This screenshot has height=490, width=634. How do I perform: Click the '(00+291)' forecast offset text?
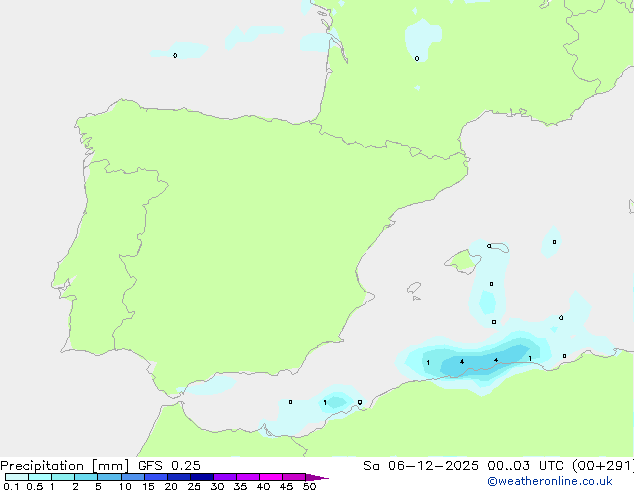[x=603, y=466]
